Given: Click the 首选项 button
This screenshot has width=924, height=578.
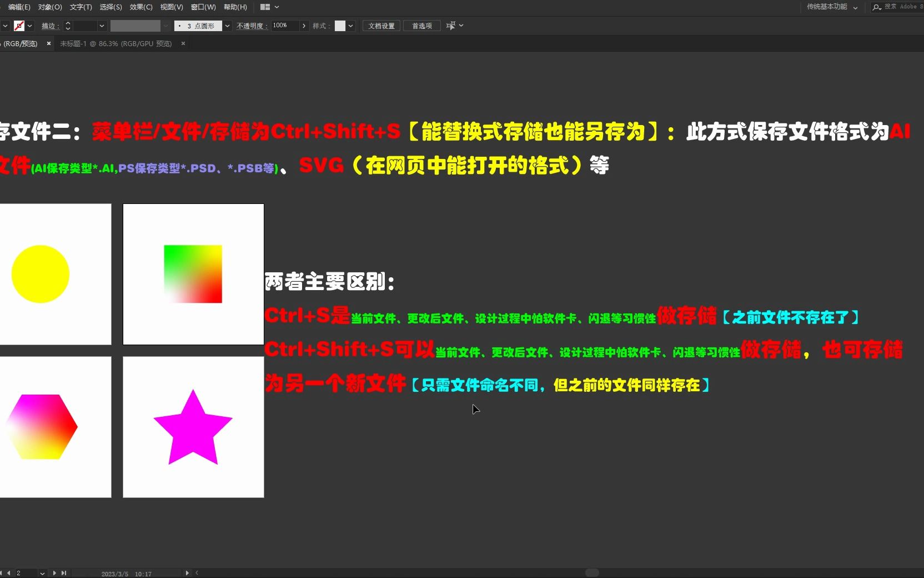Looking at the screenshot, I should [421, 26].
